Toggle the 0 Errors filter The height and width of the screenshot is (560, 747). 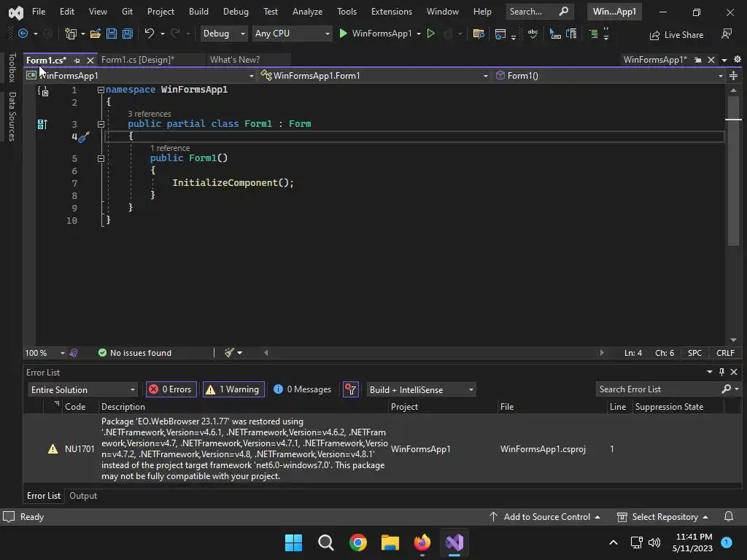tap(171, 389)
